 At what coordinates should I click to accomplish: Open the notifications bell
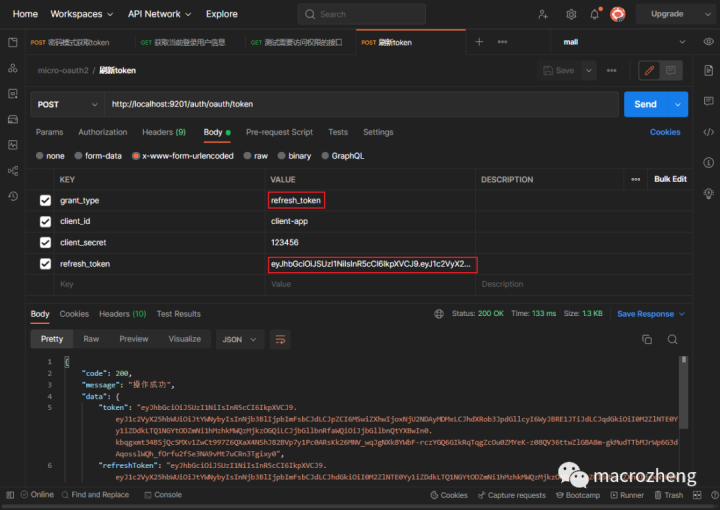click(x=595, y=14)
